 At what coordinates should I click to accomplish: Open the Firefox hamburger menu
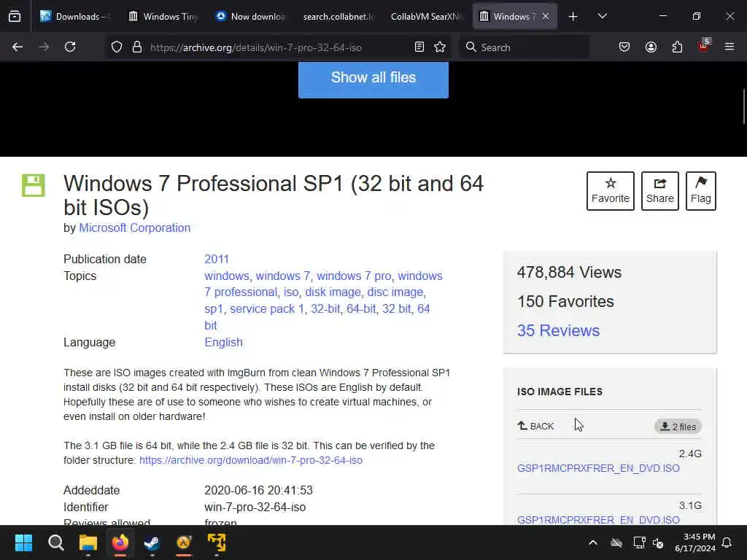click(729, 47)
